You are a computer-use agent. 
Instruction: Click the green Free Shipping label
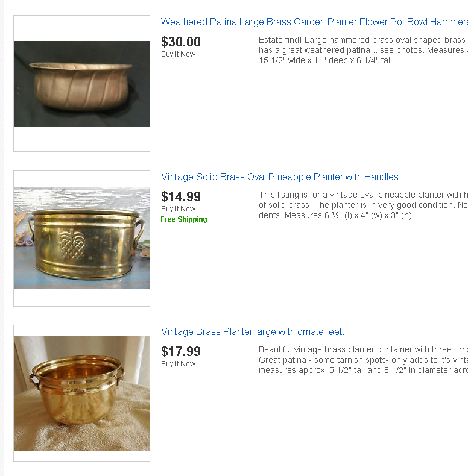(x=184, y=219)
